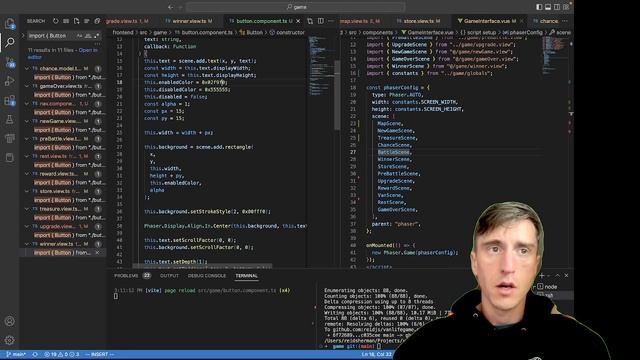Viewport: 640px width, 360px height.
Task: Open the Run and Debug view icon
Action: tap(10, 81)
